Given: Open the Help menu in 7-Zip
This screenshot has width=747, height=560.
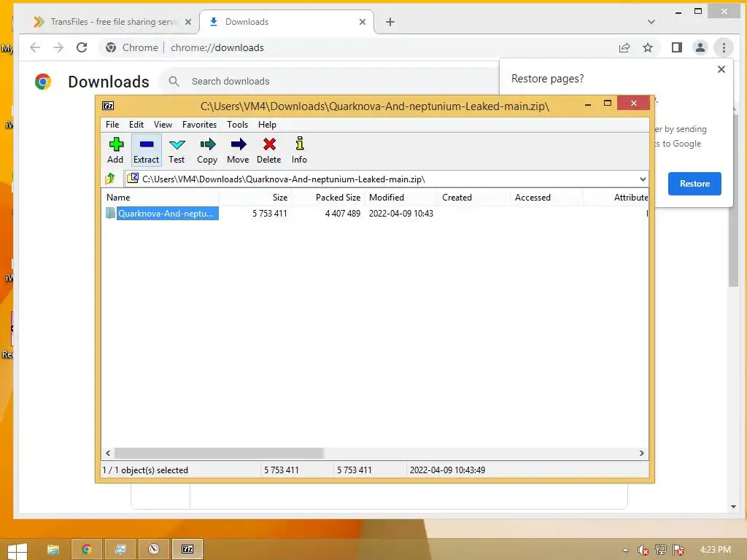Looking at the screenshot, I should pyautogui.click(x=267, y=124).
